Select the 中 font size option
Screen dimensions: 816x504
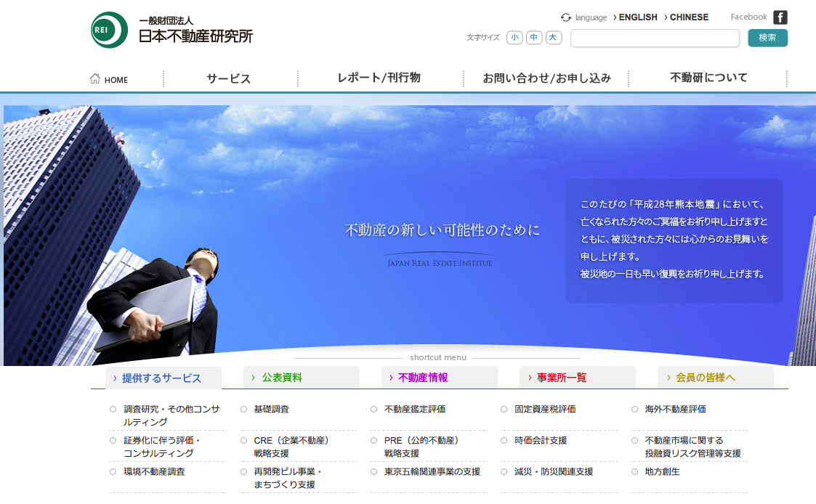(534, 37)
